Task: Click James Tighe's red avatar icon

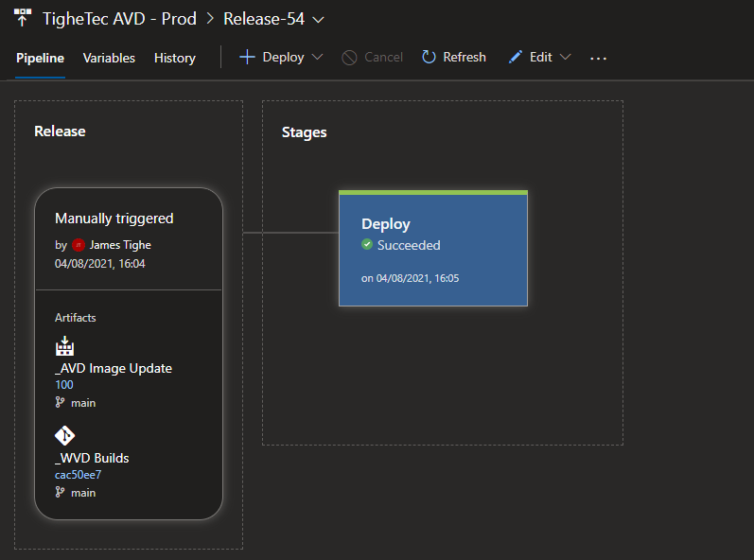Action: pos(79,245)
